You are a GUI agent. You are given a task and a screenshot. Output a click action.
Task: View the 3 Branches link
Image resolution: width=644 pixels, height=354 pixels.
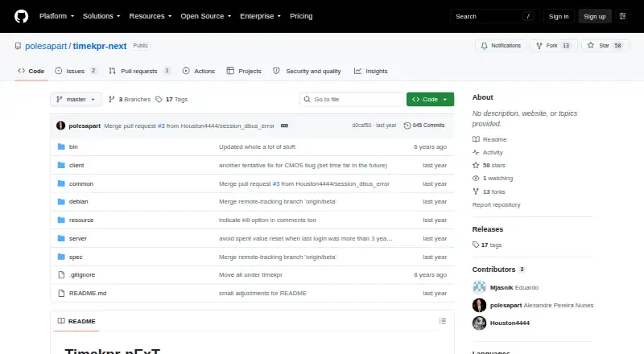point(130,100)
